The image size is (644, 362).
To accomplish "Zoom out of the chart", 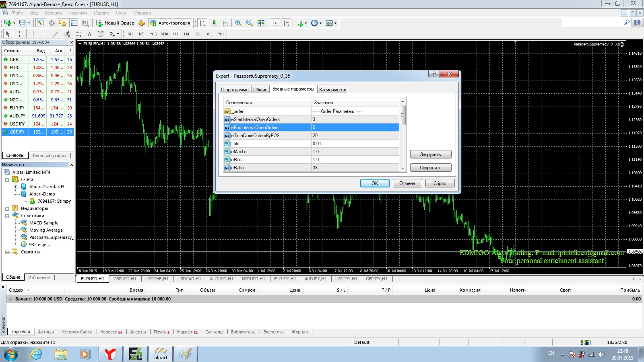I will pos(250,23).
